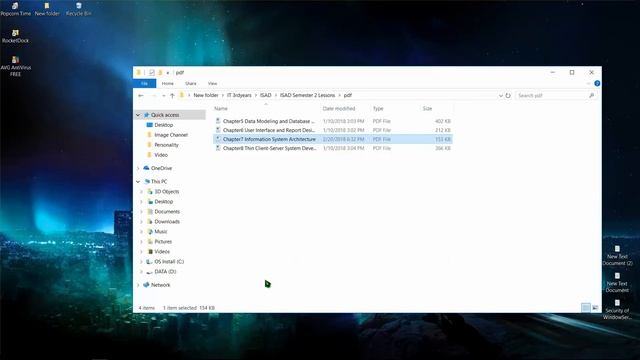Expand the Network tree node
The height and width of the screenshot is (360, 640).
pos(138,285)
